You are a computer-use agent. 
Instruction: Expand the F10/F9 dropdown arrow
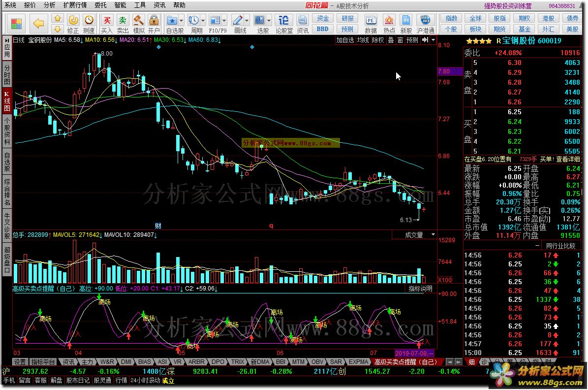pos(224,20)
